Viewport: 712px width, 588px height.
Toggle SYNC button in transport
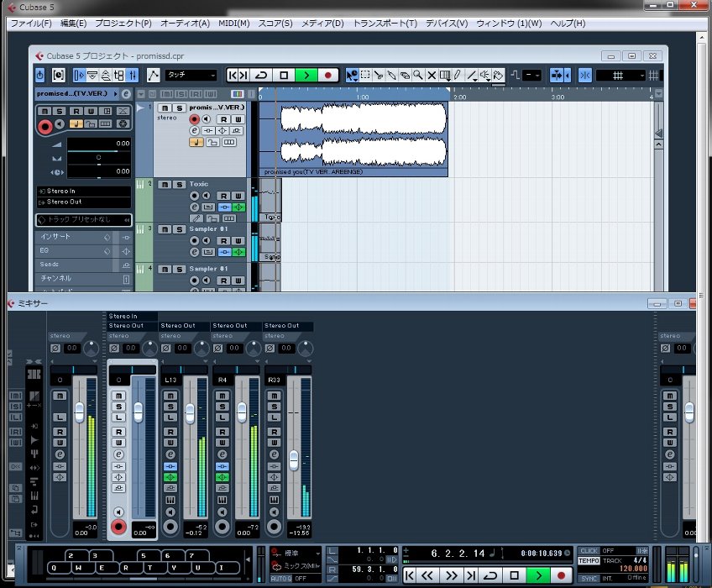(x=589, y=579)
